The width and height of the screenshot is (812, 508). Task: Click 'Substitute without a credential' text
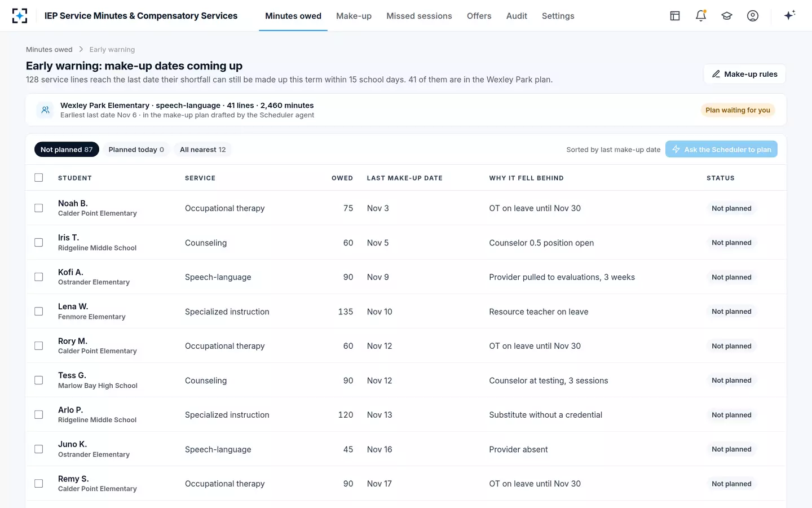point(545,415)
